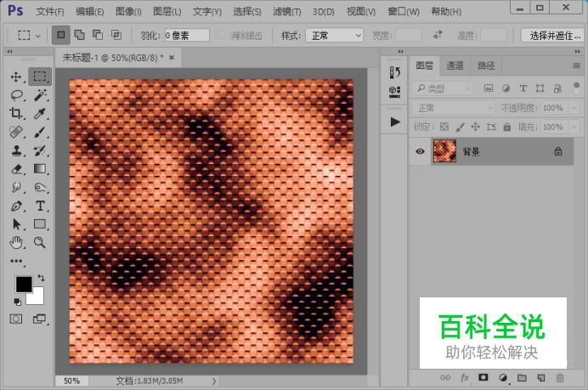Open the 文件 menu
588x390 pixels.
click(50, 12)
